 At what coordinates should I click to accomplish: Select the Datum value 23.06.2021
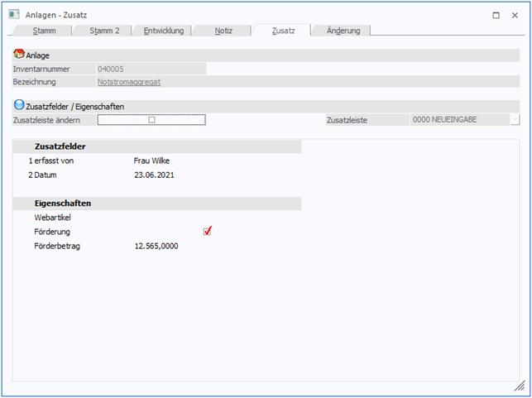coord(154,175)
